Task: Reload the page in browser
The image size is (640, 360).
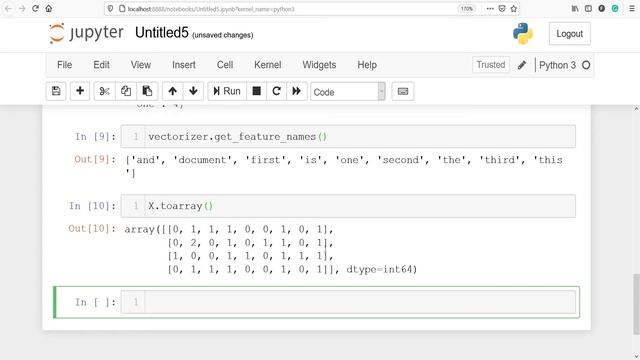Action: click(x=36, y=9)
